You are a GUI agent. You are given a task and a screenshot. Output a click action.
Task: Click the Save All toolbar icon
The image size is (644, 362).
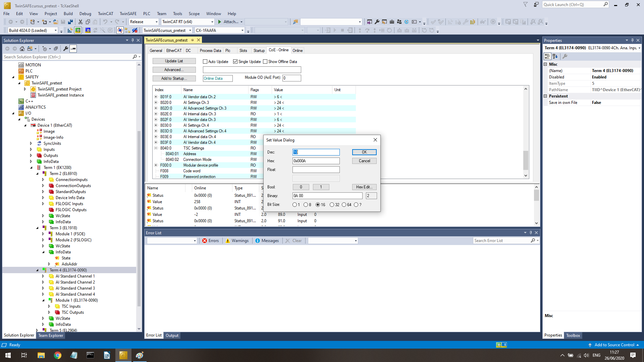coord(70,22)
